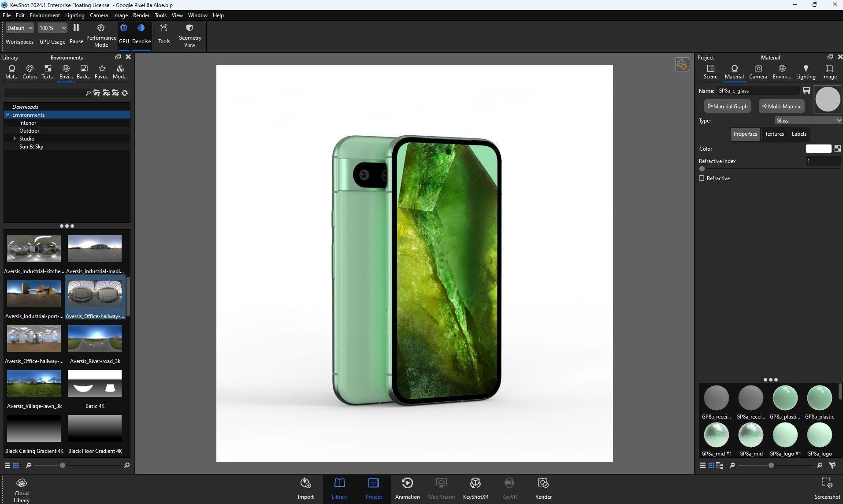Switch to the Colors library tab

point(30,72)
